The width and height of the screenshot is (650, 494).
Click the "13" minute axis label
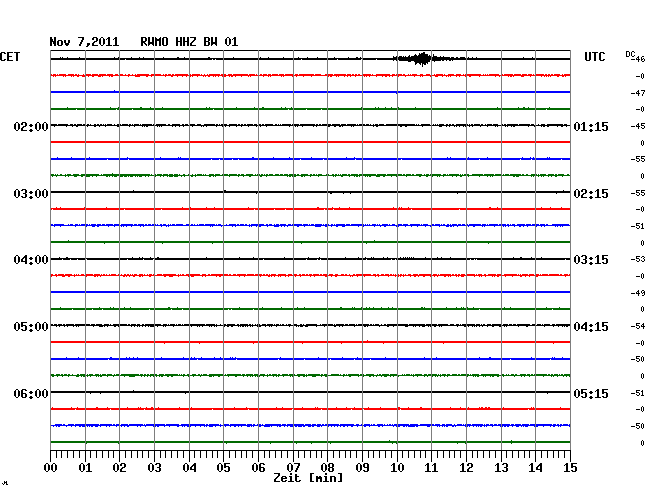(501, 467)
